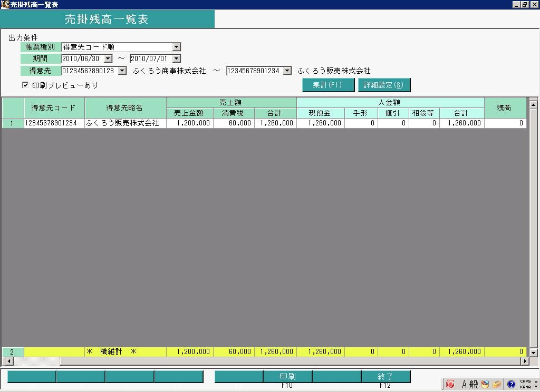Viewport: 540px width, 392px height.
Task: Click the 終了 F12 button
Action: pos(385,377)
